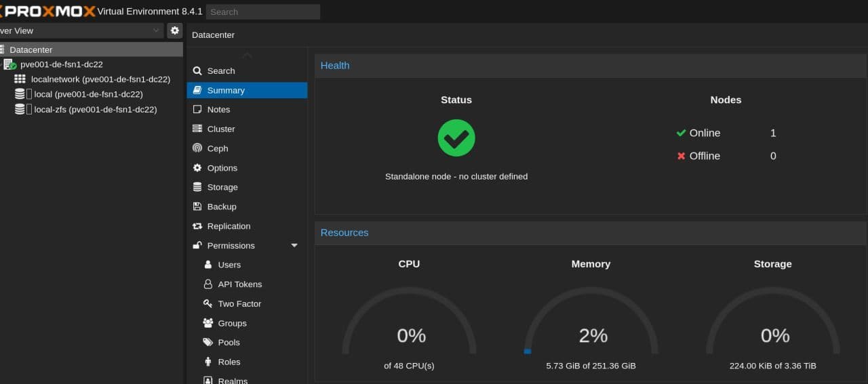
Task: Click the Backup floppy disk icon
Action: pyautogui.click(x=197, y=207)
